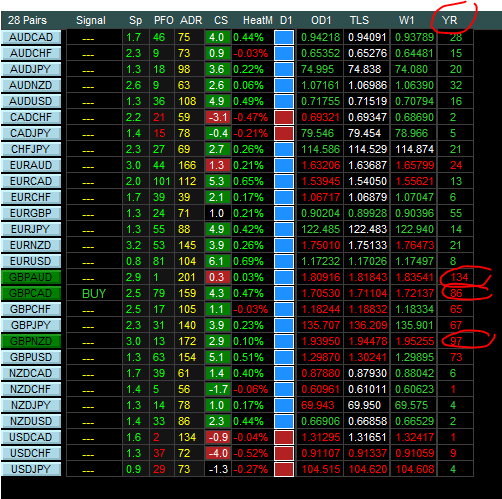
Task: Click the W1 value 1.32417 for USDCAD
Action: [414, 437]
